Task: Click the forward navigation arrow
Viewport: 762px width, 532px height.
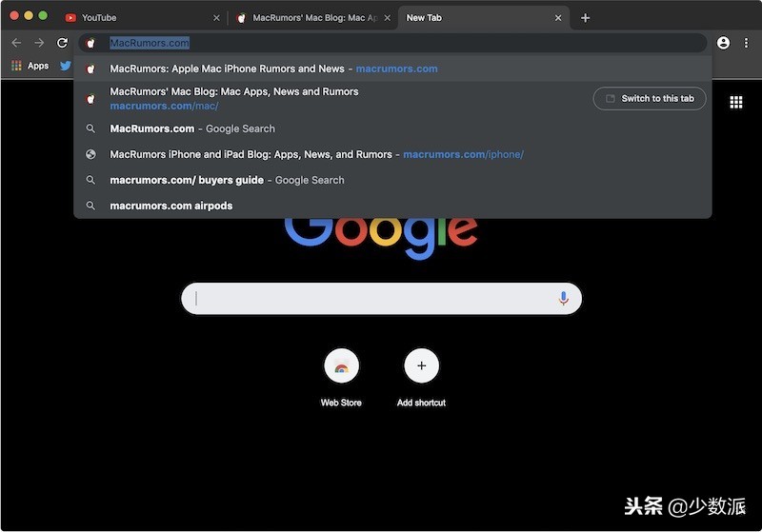Action: coord(39,43)
